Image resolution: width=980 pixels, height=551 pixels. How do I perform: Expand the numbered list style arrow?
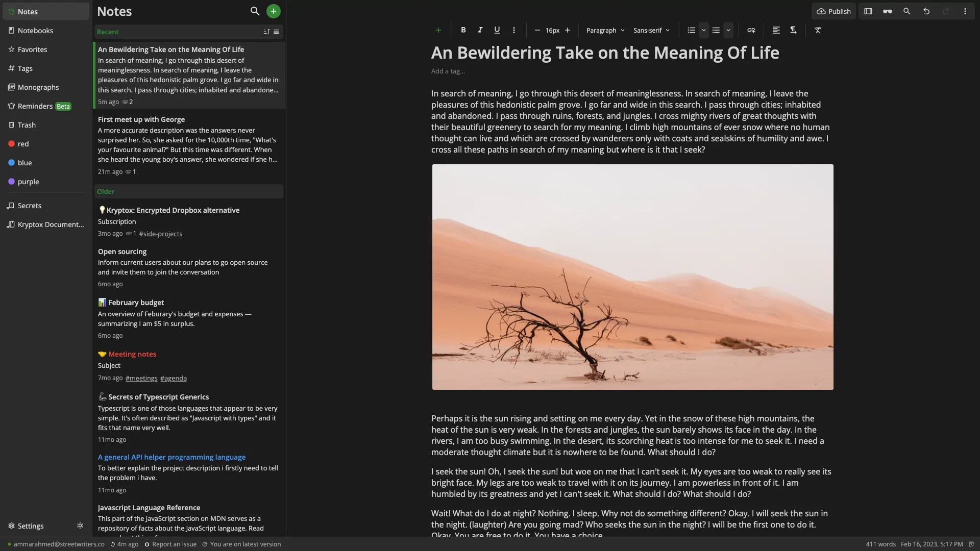pyautogui.click(x=704, y=30)
